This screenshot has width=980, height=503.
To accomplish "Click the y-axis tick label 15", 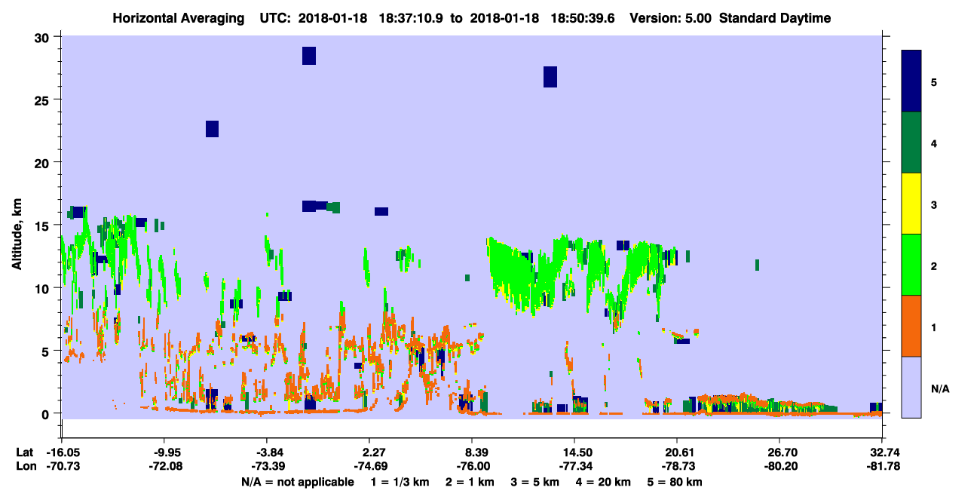I will tap(44, 225).
